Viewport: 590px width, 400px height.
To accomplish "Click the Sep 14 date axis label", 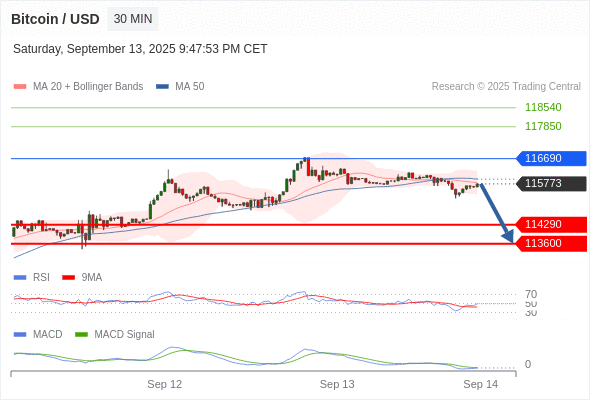I will 481,384.
